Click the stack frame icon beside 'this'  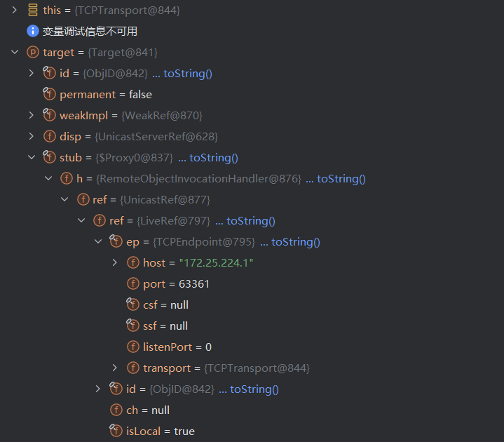[32, 11]
